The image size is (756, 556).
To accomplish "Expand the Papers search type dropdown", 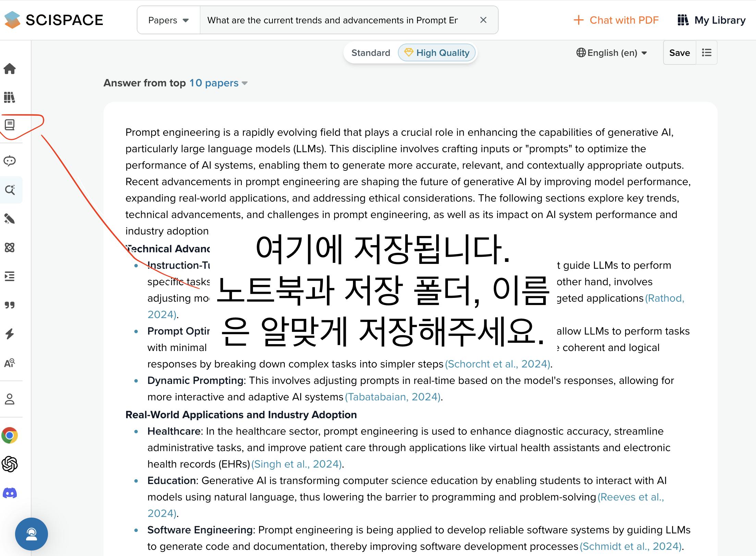I will [x=168, y=20].
